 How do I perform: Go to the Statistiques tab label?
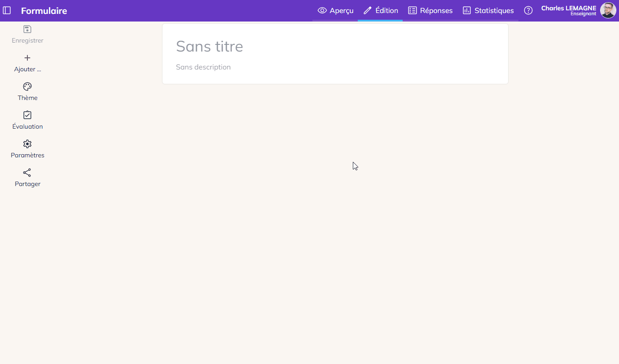tap(494, 10)
